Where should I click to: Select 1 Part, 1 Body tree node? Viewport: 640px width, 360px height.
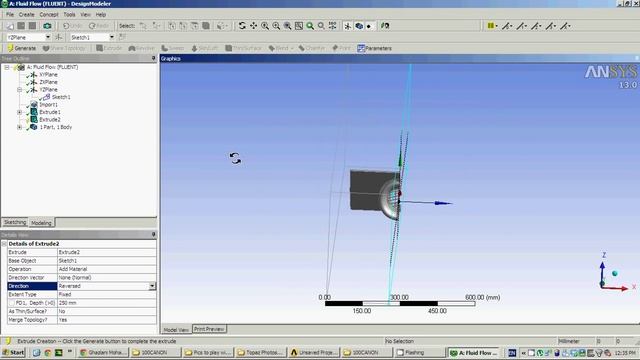pyautogui.click(x=56, y=127)
